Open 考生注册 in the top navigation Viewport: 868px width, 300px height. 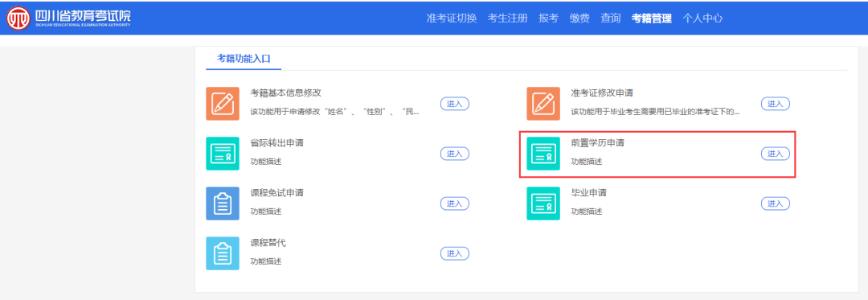click(508, 18)
